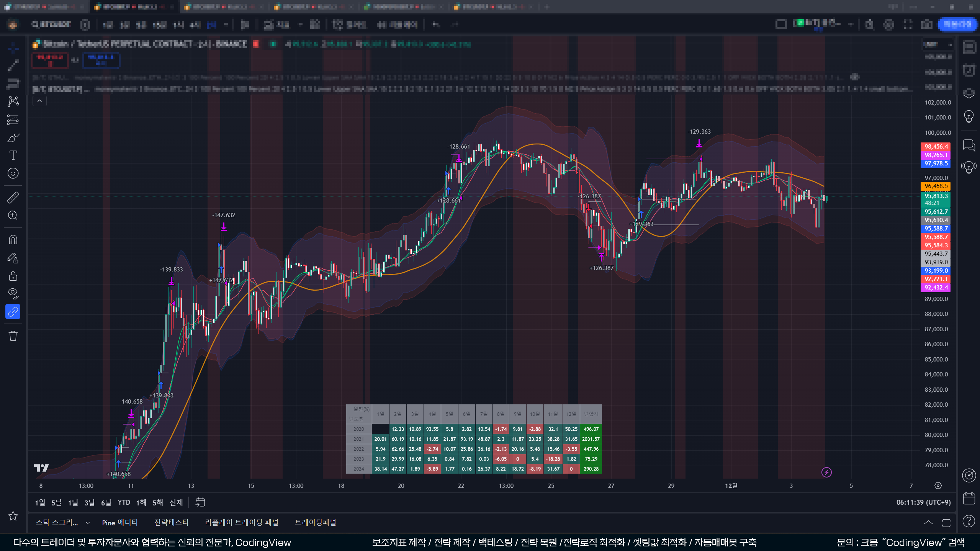Screen dimensions: 980x551
Task: Set the chart range to YTD
Action: (124, 502)
